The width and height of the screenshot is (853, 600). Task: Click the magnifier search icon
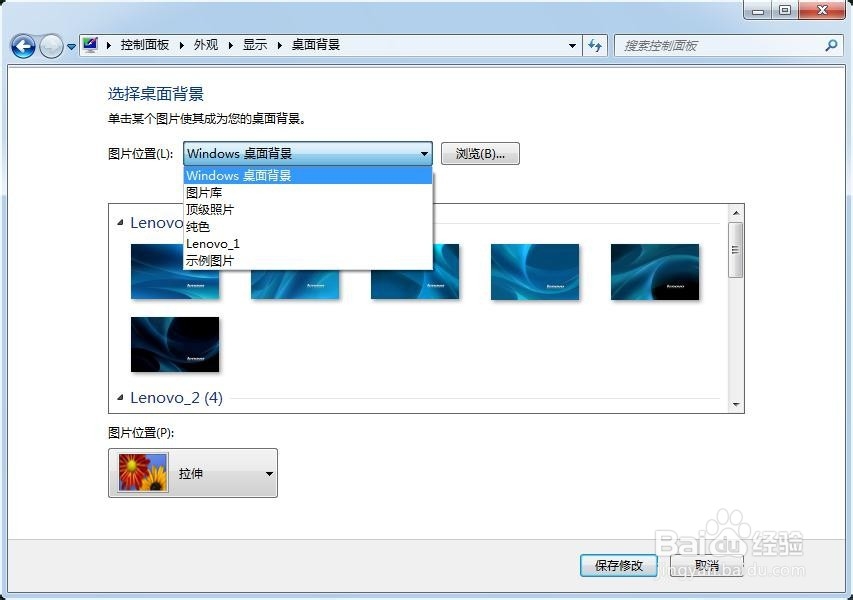(831, 46)
